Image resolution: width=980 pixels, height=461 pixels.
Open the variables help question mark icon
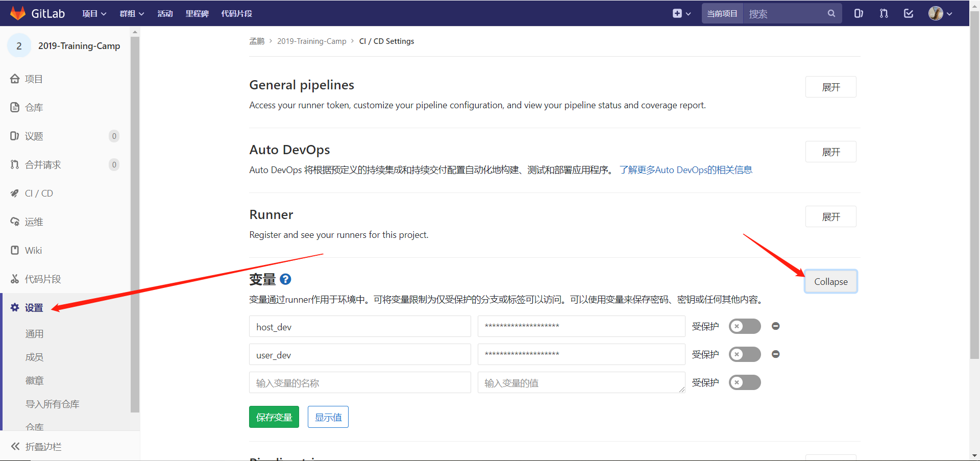[285, 279]
